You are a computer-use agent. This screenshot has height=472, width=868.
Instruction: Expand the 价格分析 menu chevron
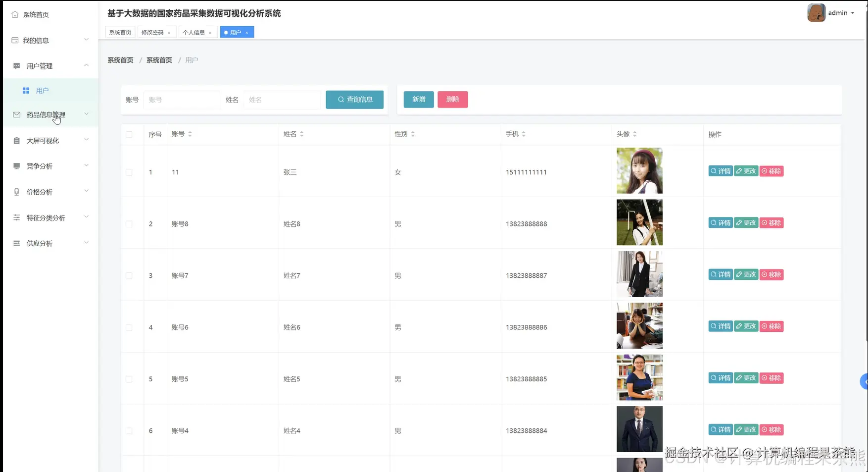coord(86,191)
